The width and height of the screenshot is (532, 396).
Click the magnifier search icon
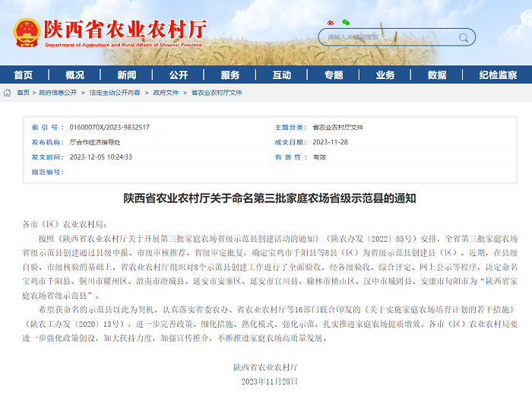point(464,36)
